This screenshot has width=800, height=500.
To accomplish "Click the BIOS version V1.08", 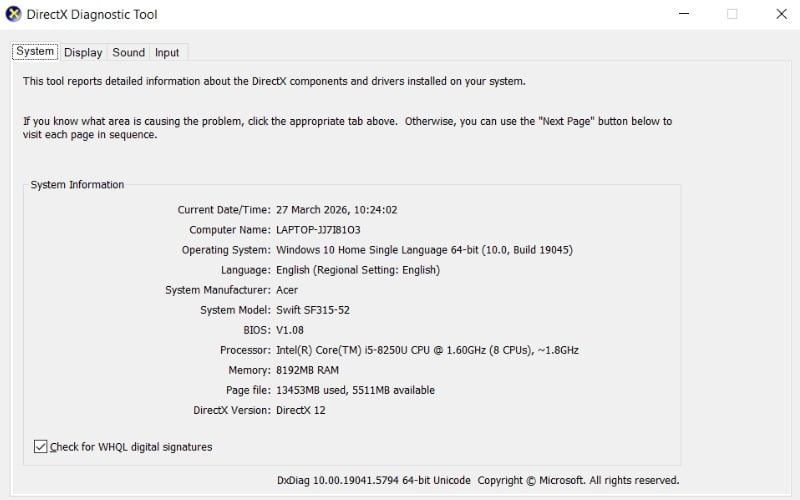I will 290,330.
